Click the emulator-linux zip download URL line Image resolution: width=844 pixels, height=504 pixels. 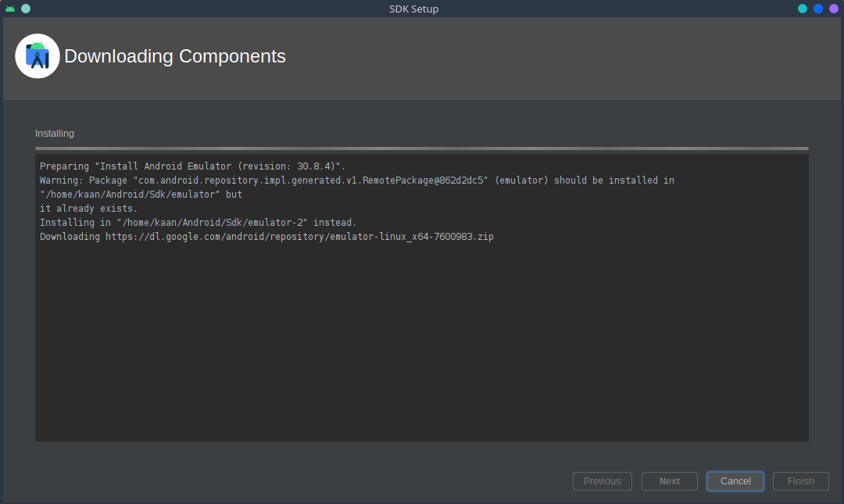[x=266, y=237]
